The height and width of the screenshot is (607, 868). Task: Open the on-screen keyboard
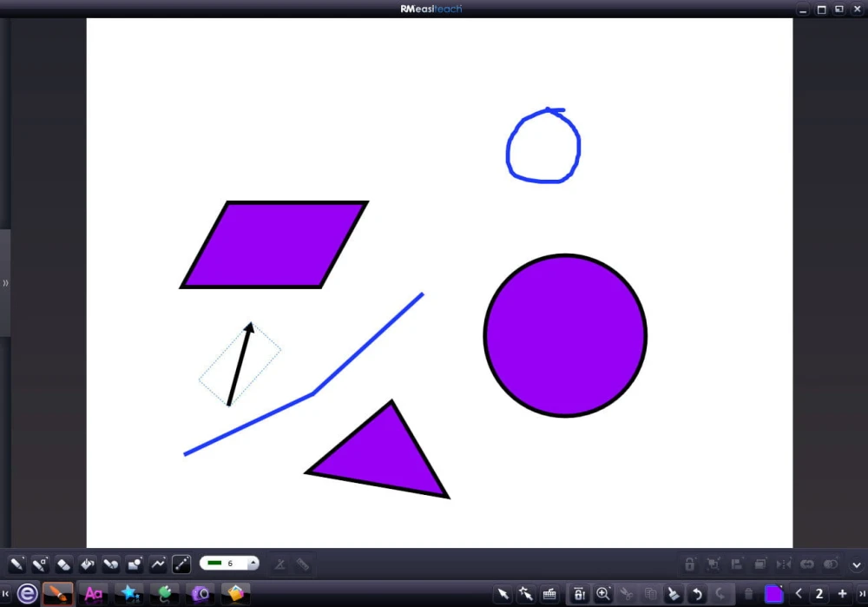pyautogui.click(x=549, y=594)
